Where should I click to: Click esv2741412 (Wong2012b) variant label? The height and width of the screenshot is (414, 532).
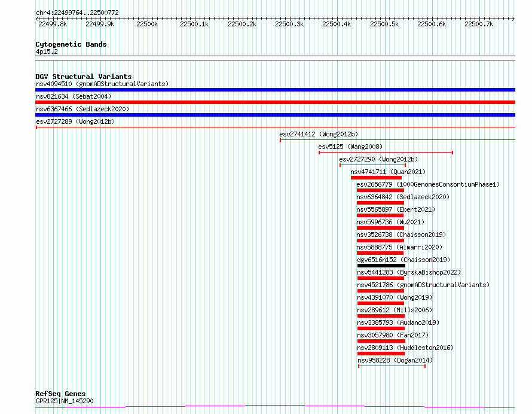(x=319, y=134)
